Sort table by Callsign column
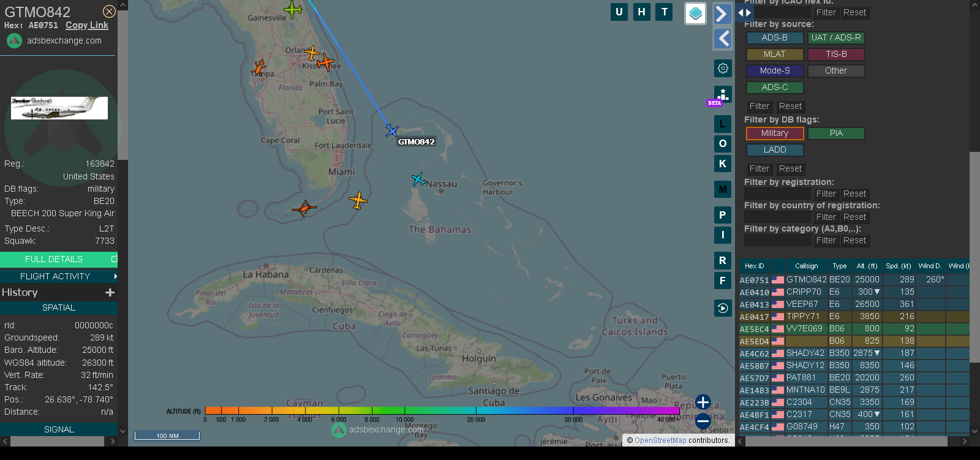Image resolution: width=980 pixels, height=460 pixels. coord(807,266)
